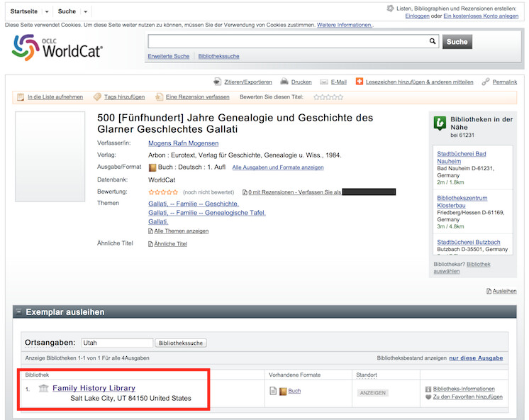
Task: Click the library building icon beside Family History Library
Action: point(43,388)
